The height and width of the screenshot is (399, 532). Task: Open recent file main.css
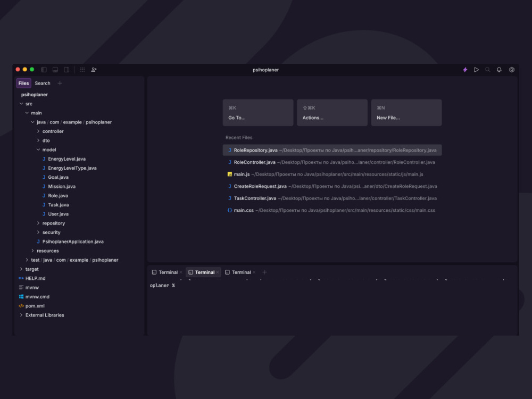[x=332, y=210]
